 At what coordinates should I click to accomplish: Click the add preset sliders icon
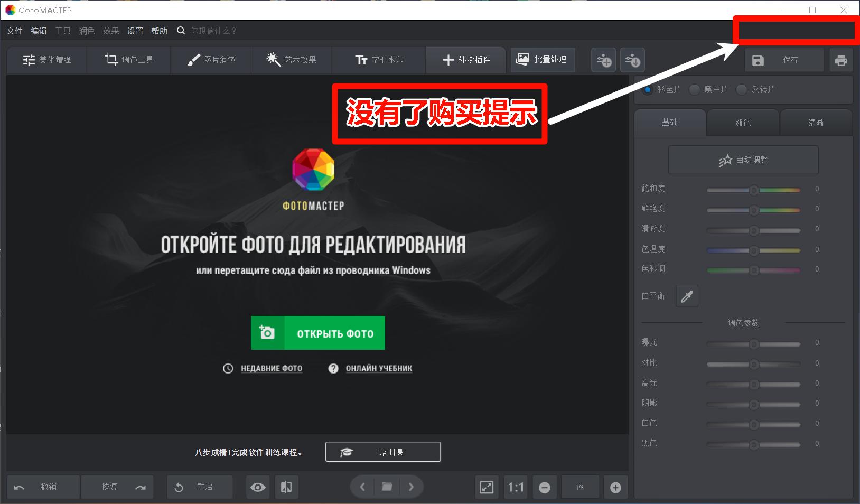[x=604, y=60]
